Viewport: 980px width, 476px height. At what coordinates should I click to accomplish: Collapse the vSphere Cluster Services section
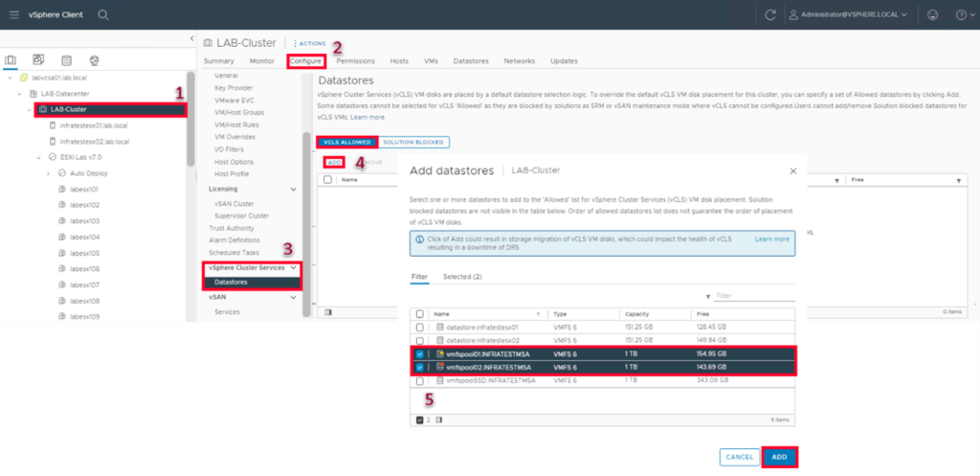pyautogui.click(x=293, y=268)
